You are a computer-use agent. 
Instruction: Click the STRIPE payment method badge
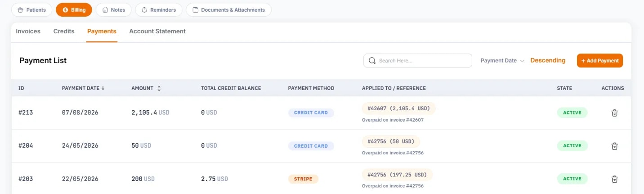pyautogui.click(x=303, y=179)
